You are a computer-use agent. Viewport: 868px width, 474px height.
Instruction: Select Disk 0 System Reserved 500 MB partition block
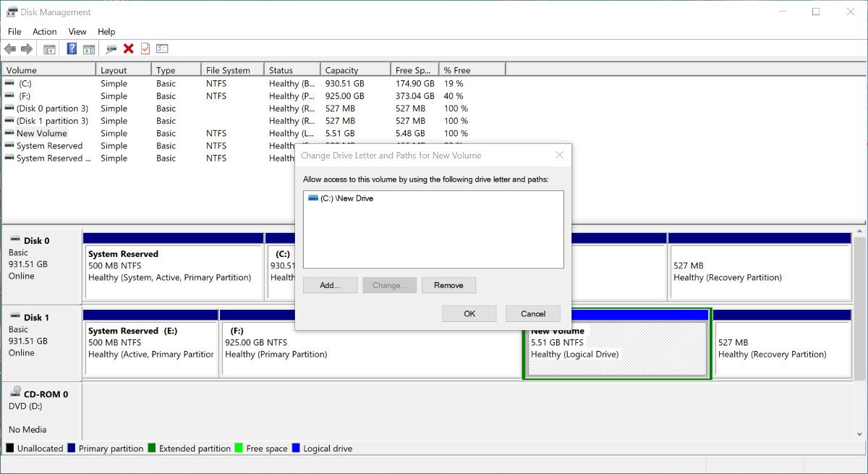[173, 266]
